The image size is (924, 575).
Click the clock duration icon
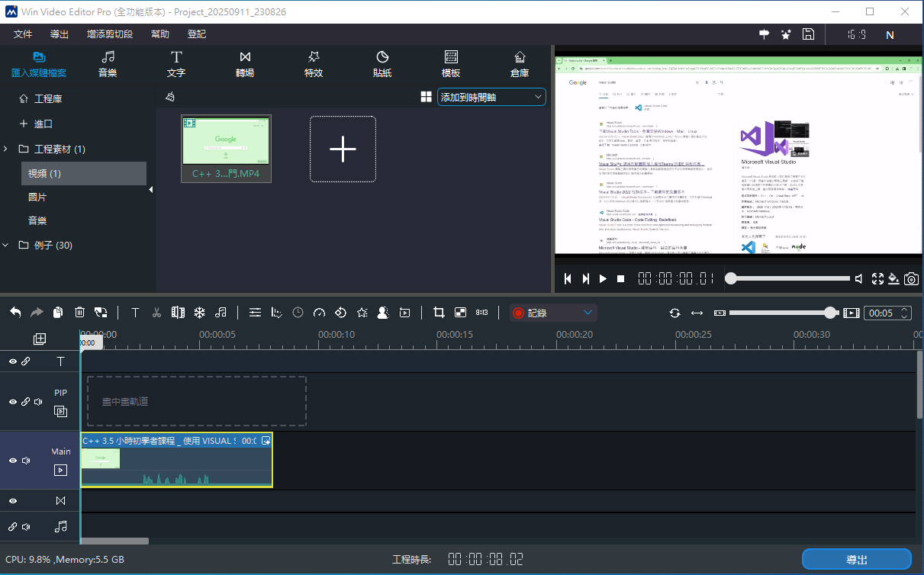298,312
